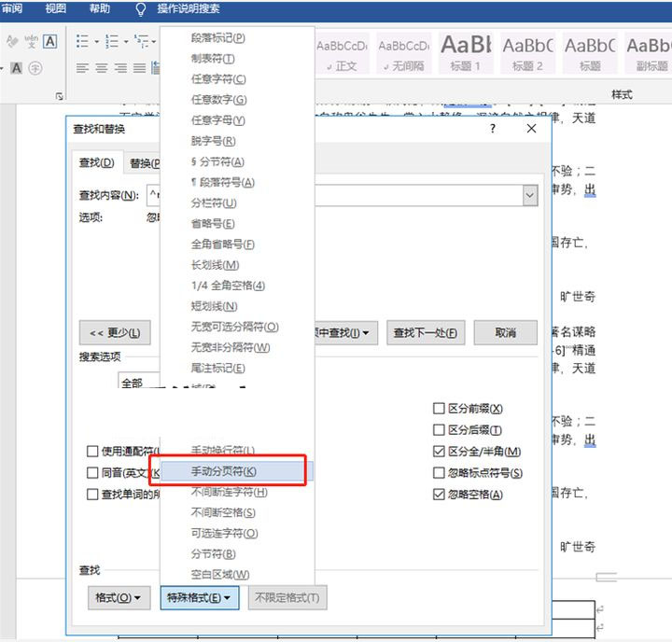The width and height of the screenshot is (672, 642).
Task: Expand 查找内容 combo box arrow
Action: (530, 195)
